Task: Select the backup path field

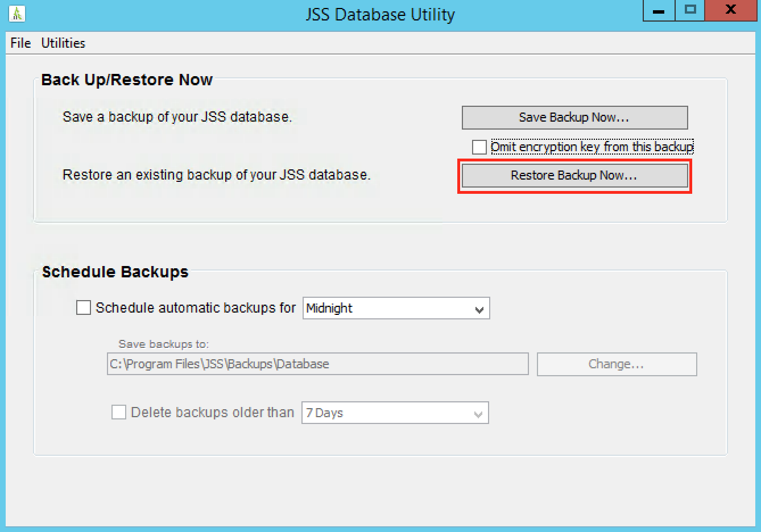Action: 317,364
